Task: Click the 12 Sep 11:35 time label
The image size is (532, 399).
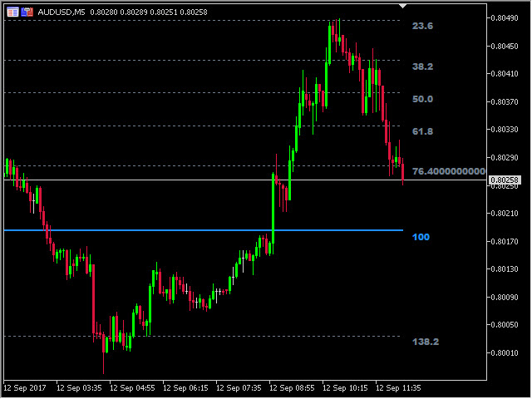Action: pyautogui.click(x=399, y=388)
